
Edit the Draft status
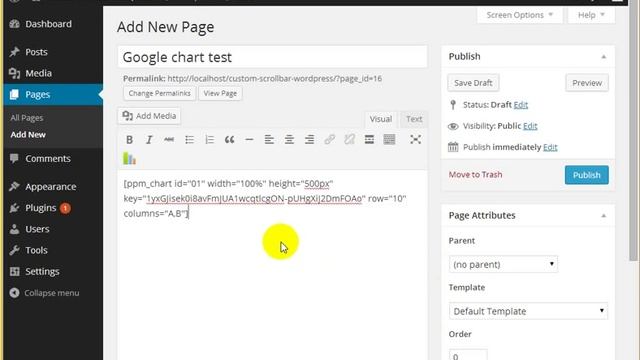pos(521,105)
